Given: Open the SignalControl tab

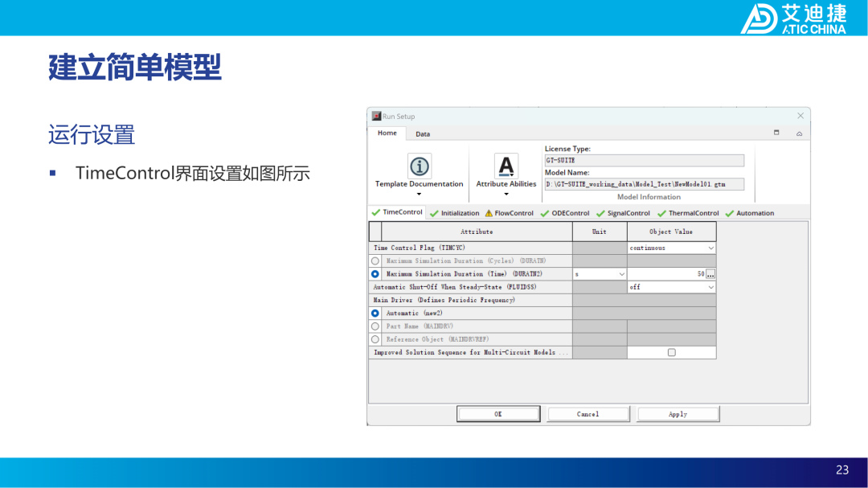Looking at the screenshot, I should (x=624, y=213).
